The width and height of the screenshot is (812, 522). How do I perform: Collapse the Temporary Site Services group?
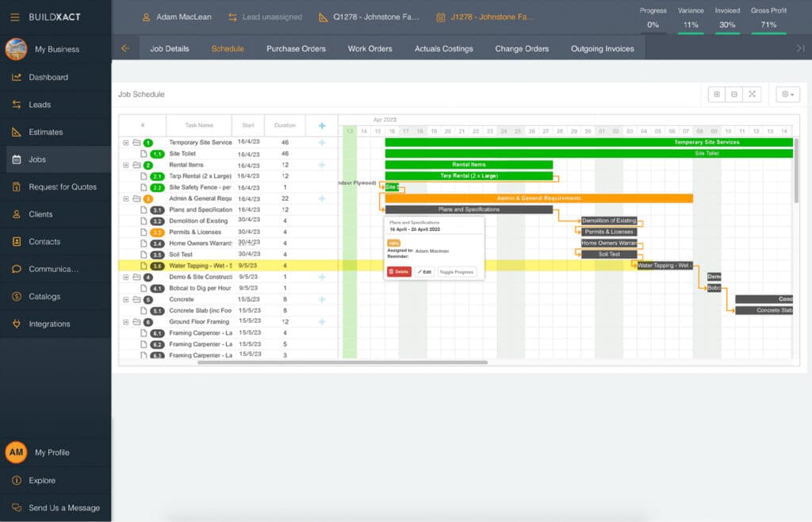126,143
